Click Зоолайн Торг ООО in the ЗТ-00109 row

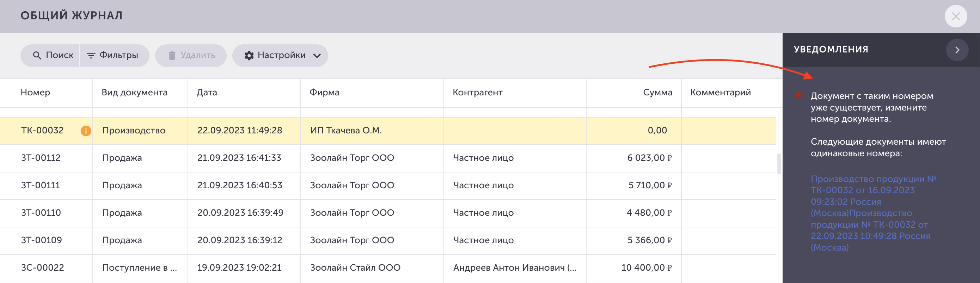pyautogui.click(x=352, y=240)
